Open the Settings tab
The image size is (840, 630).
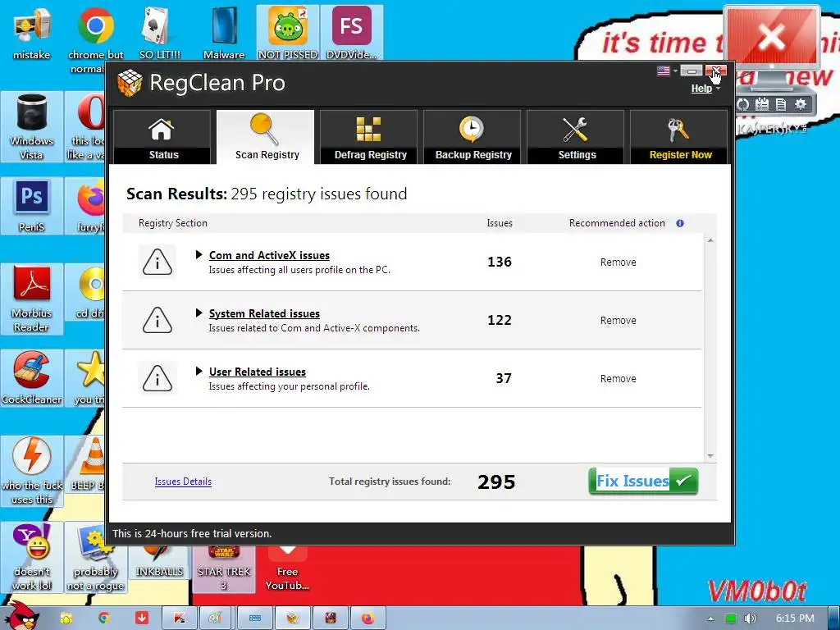575,137
